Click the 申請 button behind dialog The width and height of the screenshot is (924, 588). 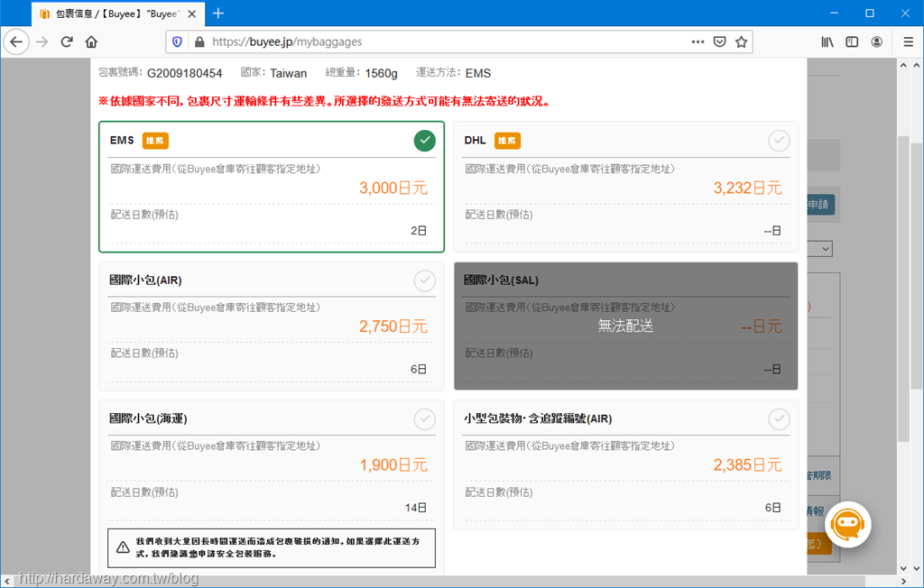click(x=820, y=205)
